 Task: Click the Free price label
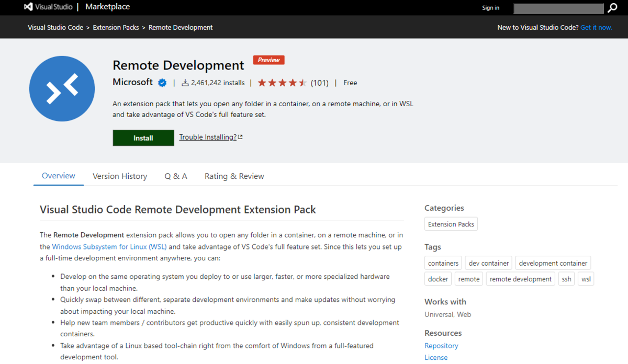coord(351,83)
